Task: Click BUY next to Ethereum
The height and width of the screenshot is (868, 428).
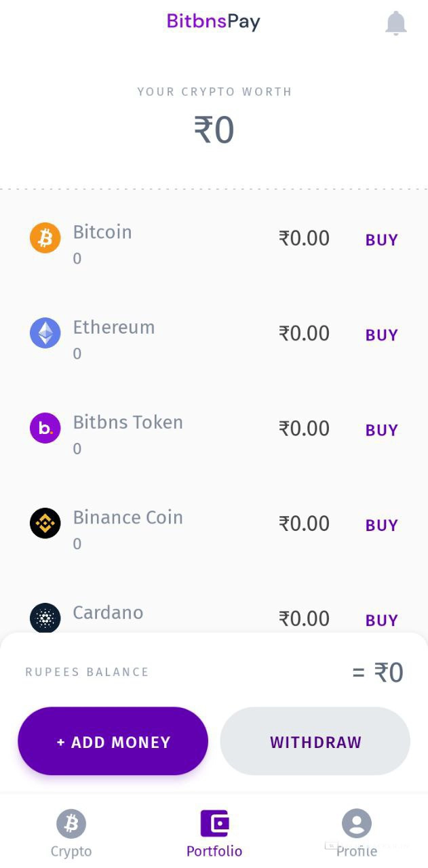Action: pyautogui.click(x=382, y=335)
